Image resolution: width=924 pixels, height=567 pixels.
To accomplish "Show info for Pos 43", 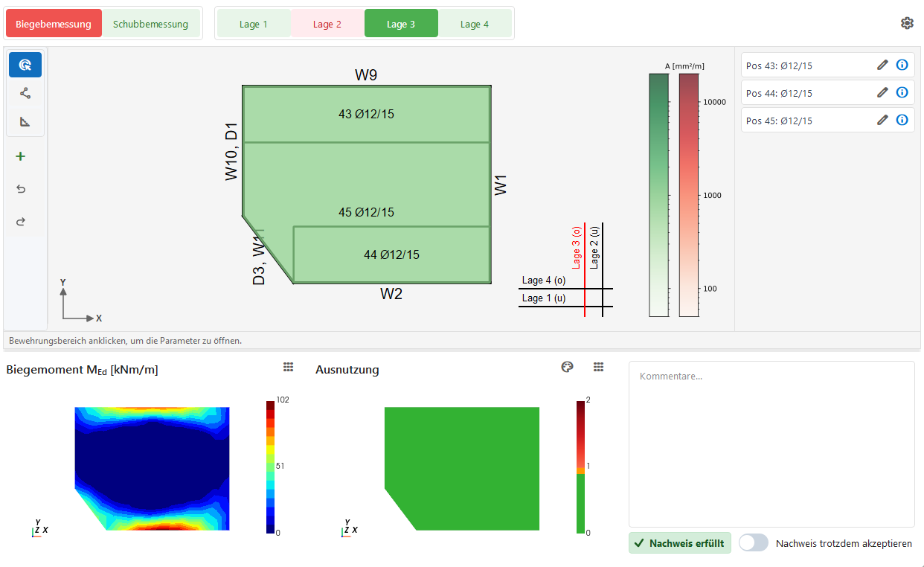I will pos(902,65).
